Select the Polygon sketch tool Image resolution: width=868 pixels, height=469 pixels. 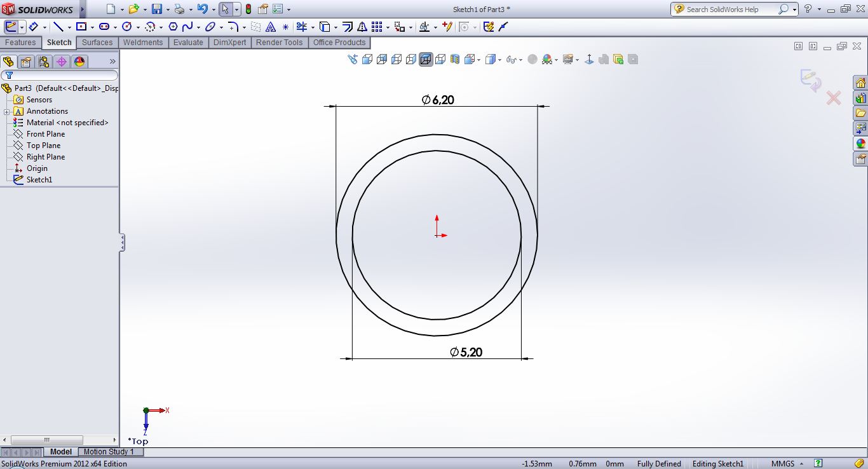pyautogui.click(x=173, y=27)
